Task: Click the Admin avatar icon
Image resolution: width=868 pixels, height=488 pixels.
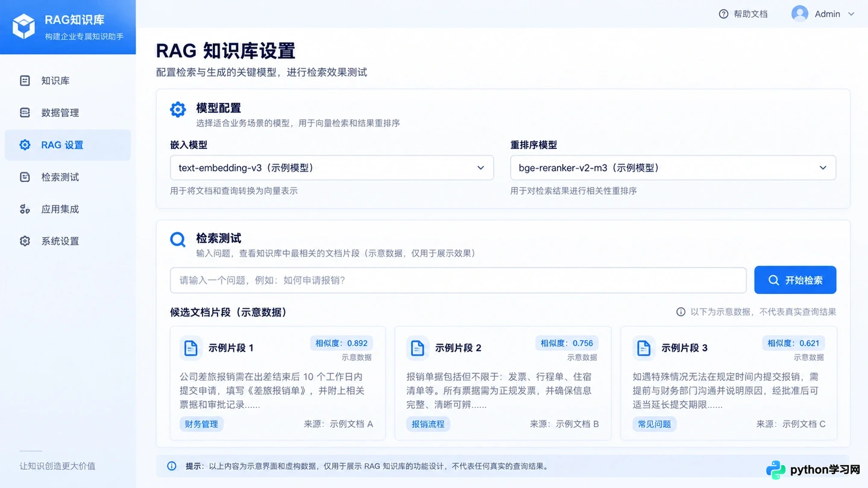Action: pos(800,14)
